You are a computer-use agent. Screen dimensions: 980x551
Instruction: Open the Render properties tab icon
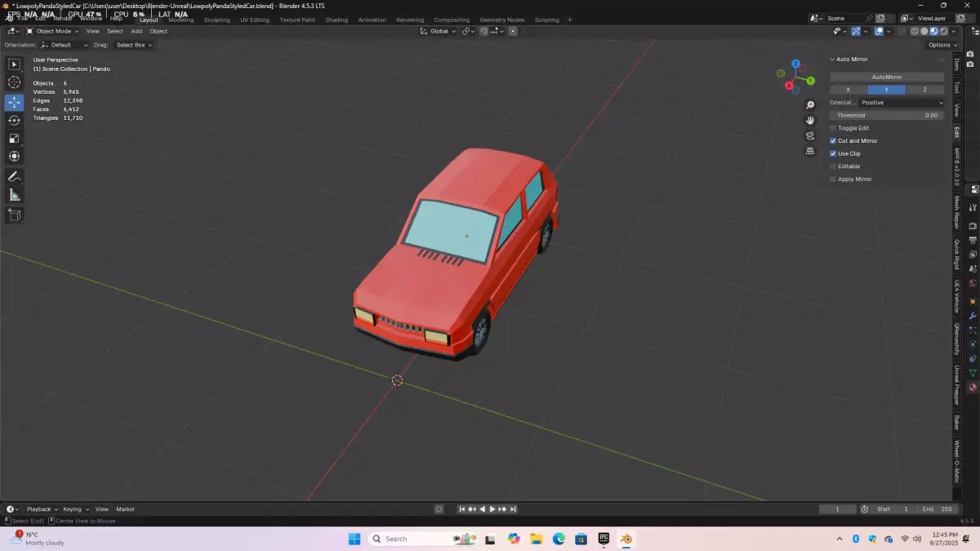coord(973,225)
